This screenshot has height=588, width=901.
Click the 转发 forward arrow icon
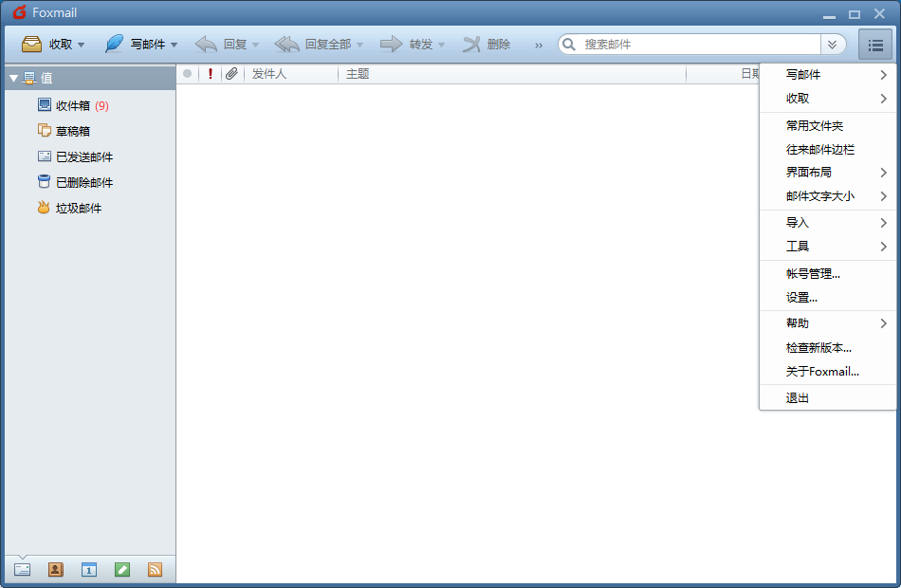coord(392,45)
